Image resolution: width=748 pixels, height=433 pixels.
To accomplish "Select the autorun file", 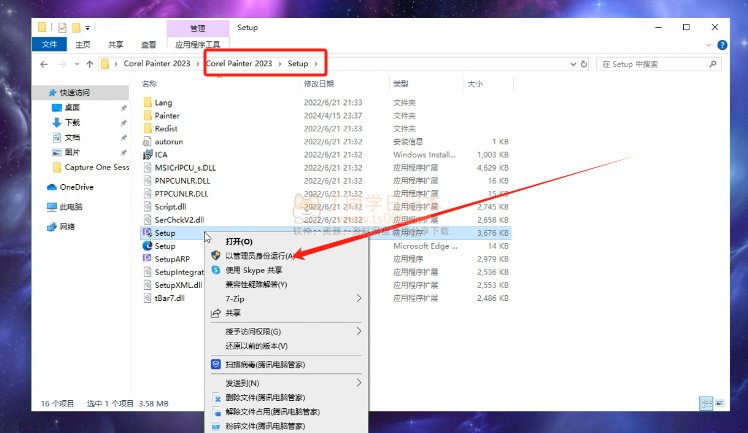I will click(x=168, y=142).
